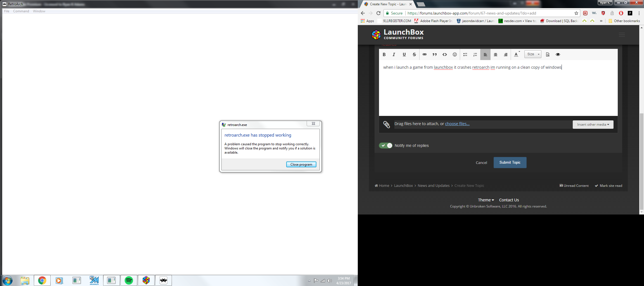Open the Insert other media dropdown

coord(593,125)
